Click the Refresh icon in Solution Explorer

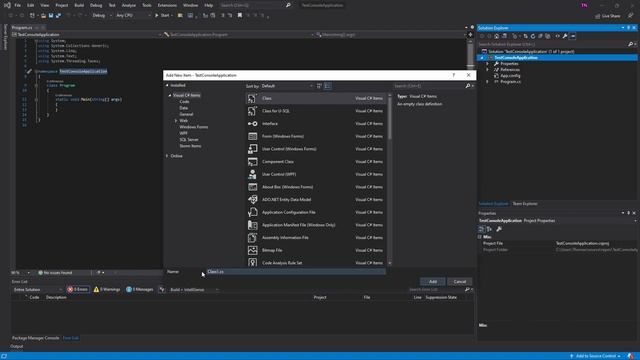tap(533, 36)
